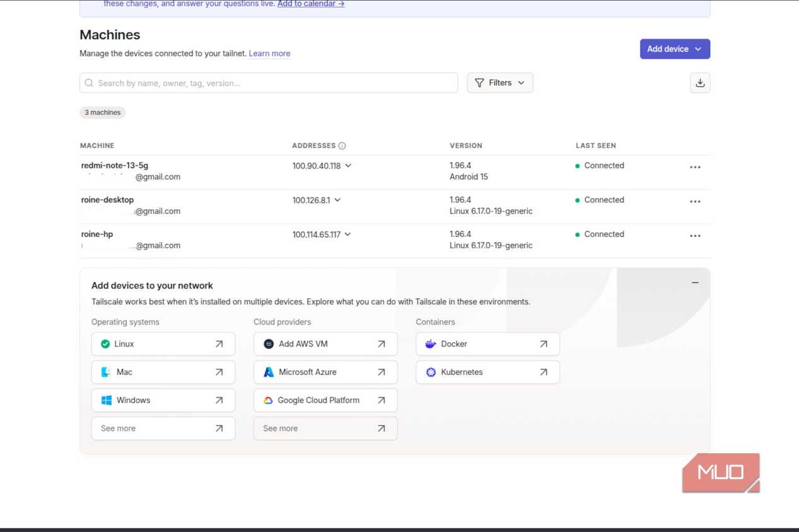
Task: Click the magnifier icon in search box
Action: click(x=89, y=83)
